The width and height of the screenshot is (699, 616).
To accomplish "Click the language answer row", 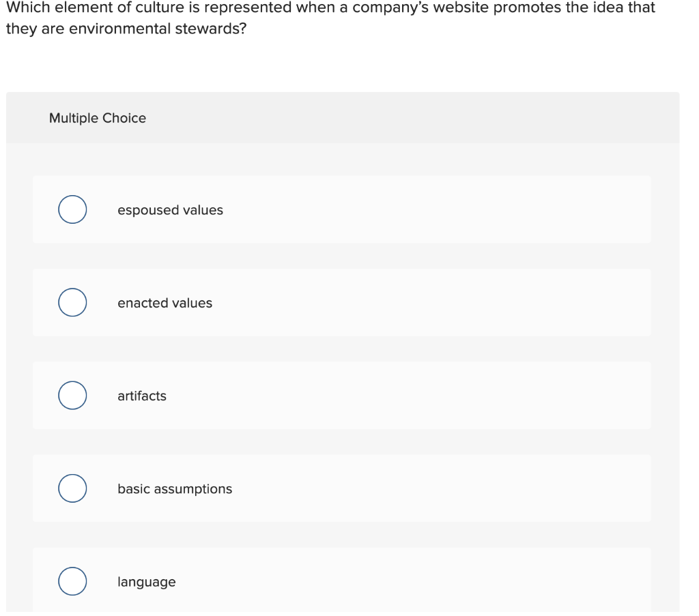I will (341, 581).
